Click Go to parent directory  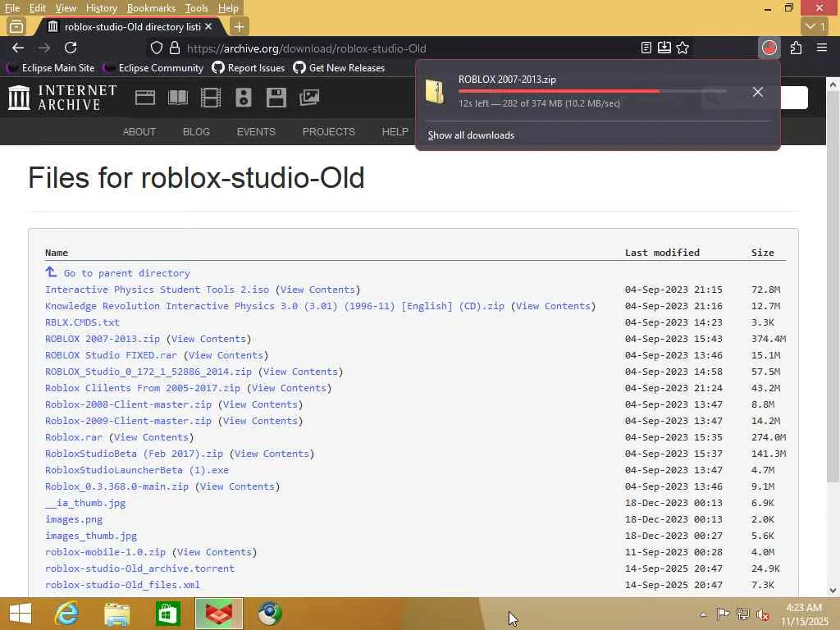click(126, 273)
